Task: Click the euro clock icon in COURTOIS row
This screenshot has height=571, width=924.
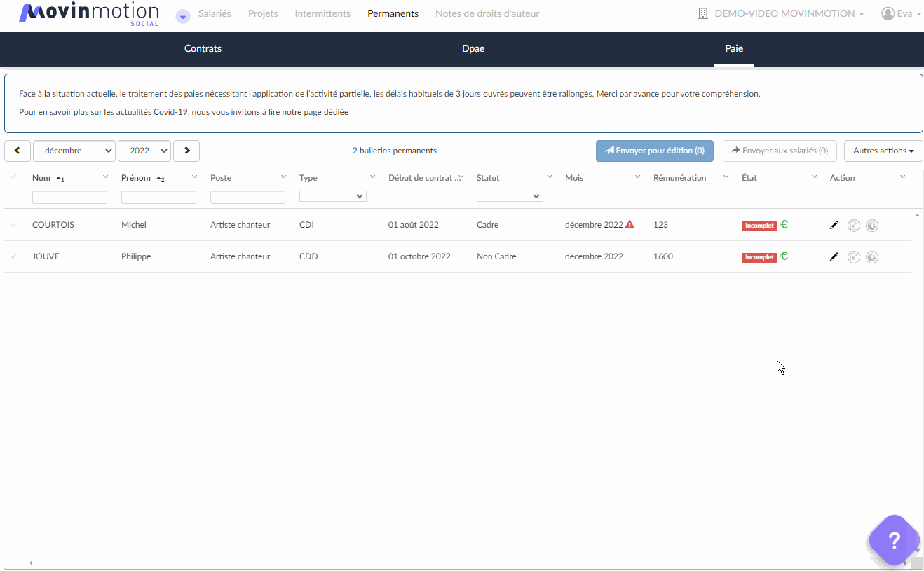Action: (x=872, y=226)
